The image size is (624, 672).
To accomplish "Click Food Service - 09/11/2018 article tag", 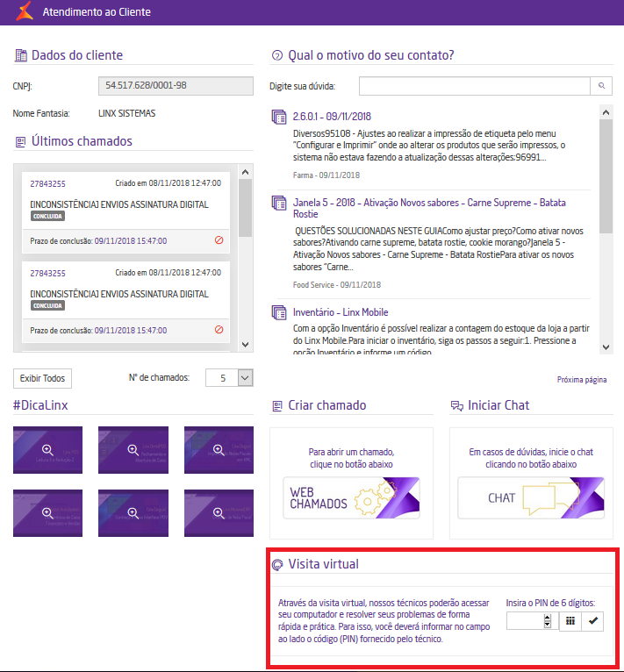I will point(337,285).
